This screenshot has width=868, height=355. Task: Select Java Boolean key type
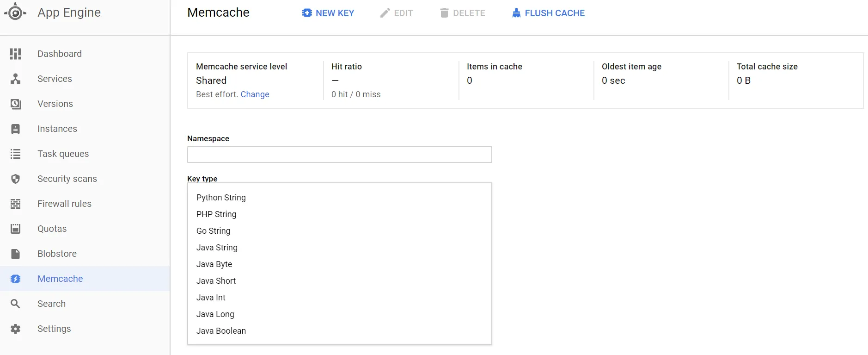pos(340,331)
